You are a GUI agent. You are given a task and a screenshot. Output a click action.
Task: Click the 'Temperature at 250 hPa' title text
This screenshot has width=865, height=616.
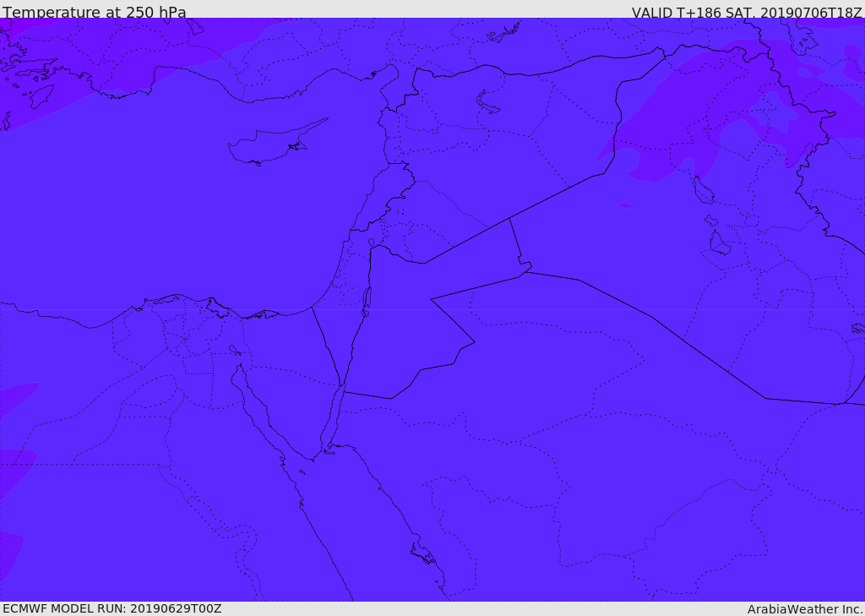(x=95, y=12)
